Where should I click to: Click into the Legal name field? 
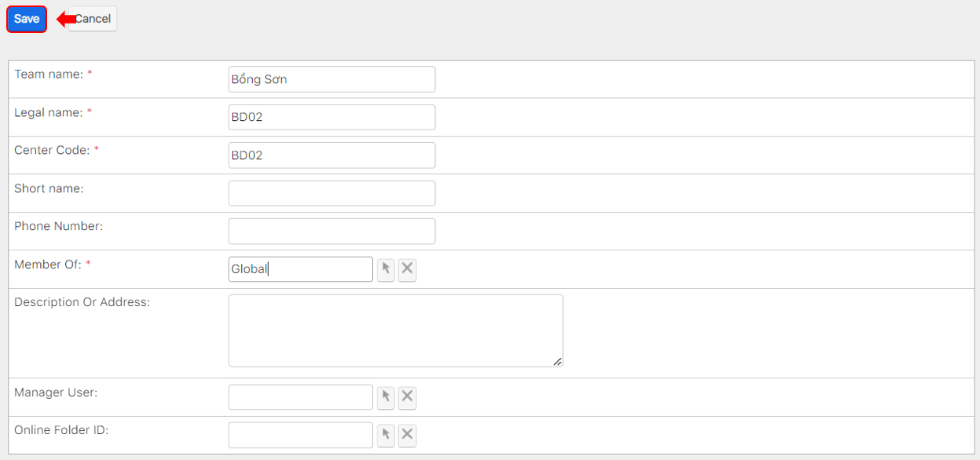331,117
